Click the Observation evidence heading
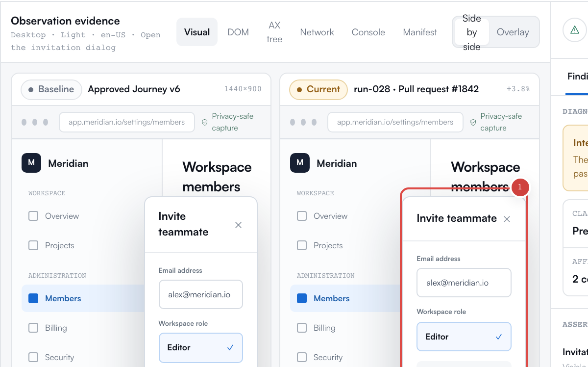This screenshot has width=588, height=367. 65,21
